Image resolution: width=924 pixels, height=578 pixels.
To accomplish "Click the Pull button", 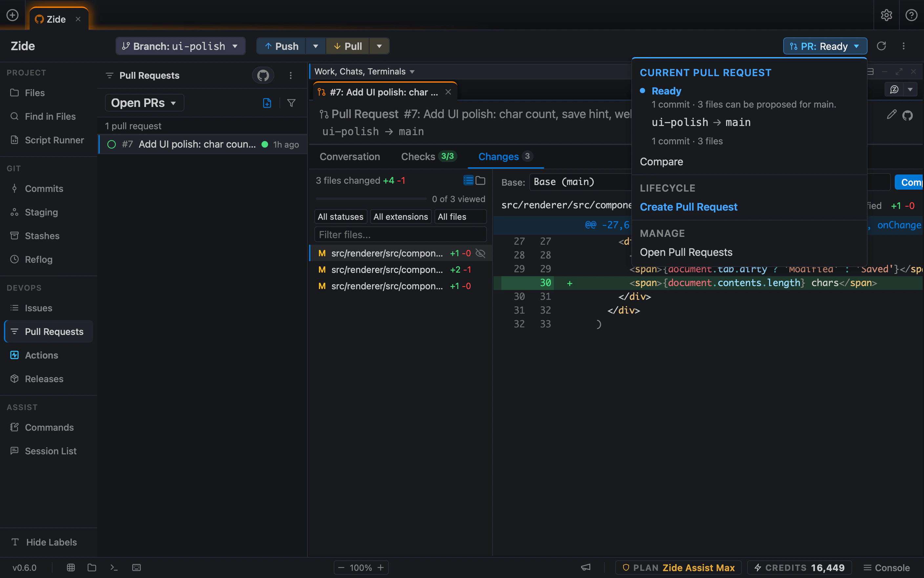I will tap(347, 46).
